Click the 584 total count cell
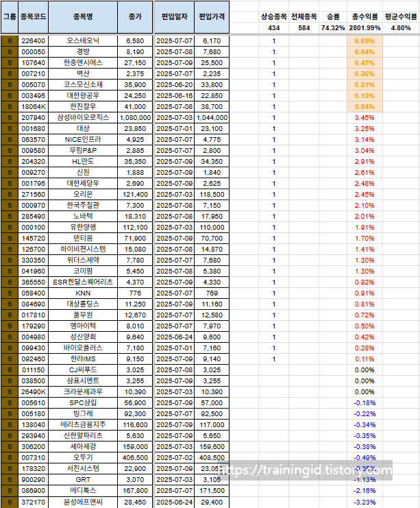This screenshot has width=420, height=508. point(304,28)
